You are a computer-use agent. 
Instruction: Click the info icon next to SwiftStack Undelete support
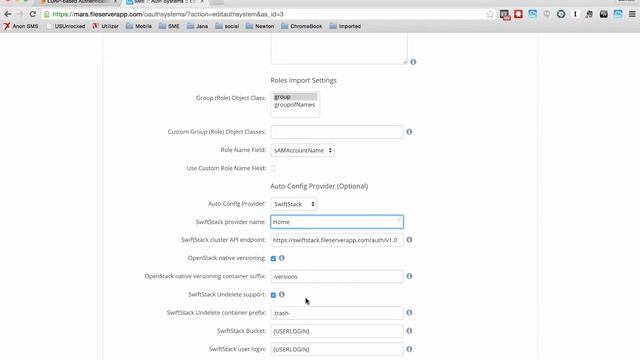pyautogui.click(x=282, y=295)
